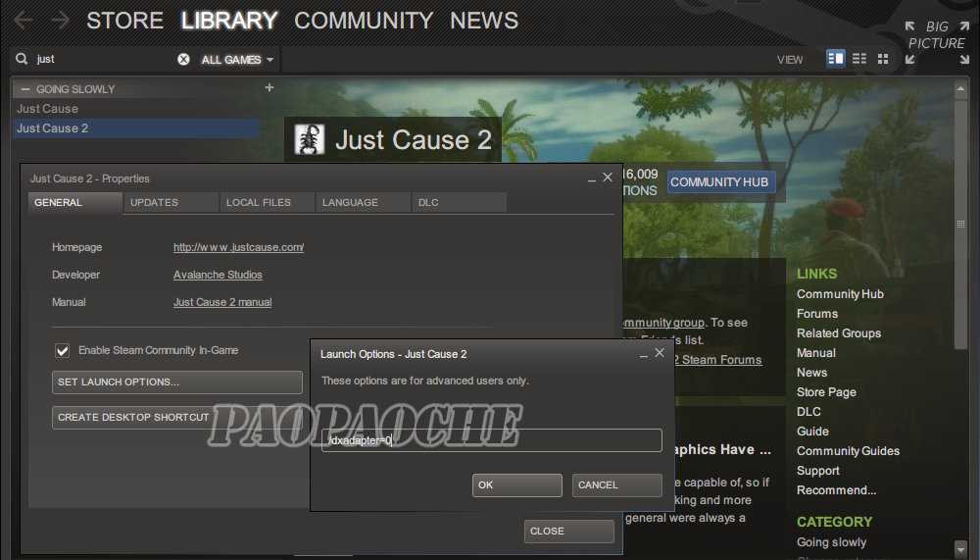Go forward with the right arrow
This screenshot has height=560, width=980.
[60, 21]
